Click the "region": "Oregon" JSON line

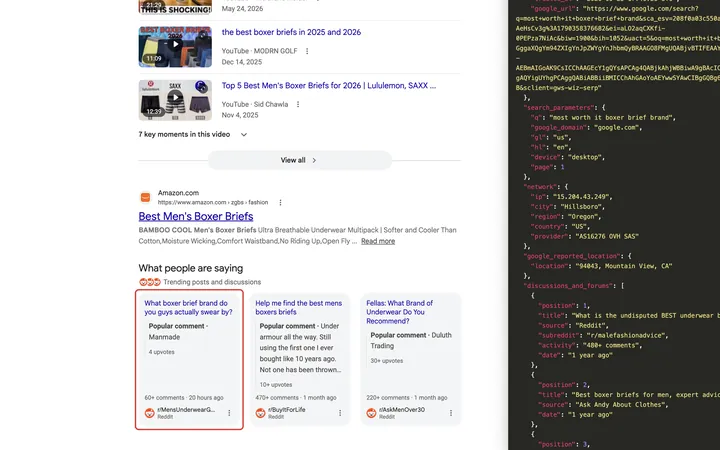[x=566, y=216]
